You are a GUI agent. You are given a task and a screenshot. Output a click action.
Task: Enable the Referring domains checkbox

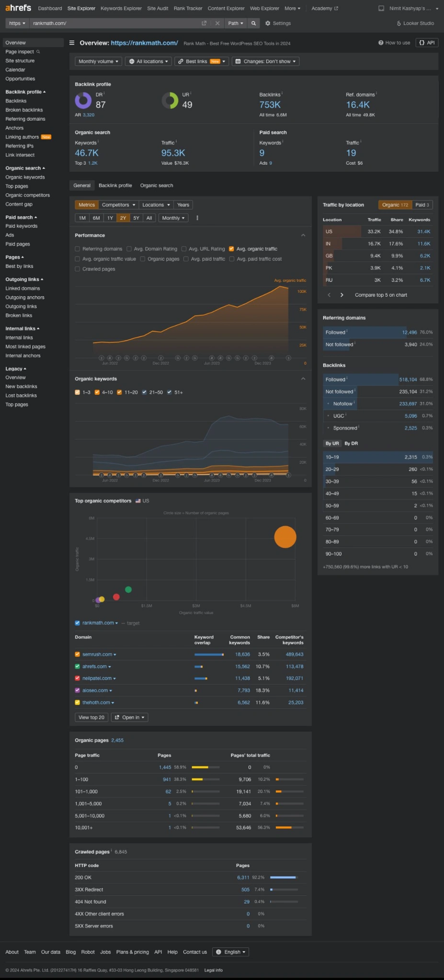click(x=78, y=249)
